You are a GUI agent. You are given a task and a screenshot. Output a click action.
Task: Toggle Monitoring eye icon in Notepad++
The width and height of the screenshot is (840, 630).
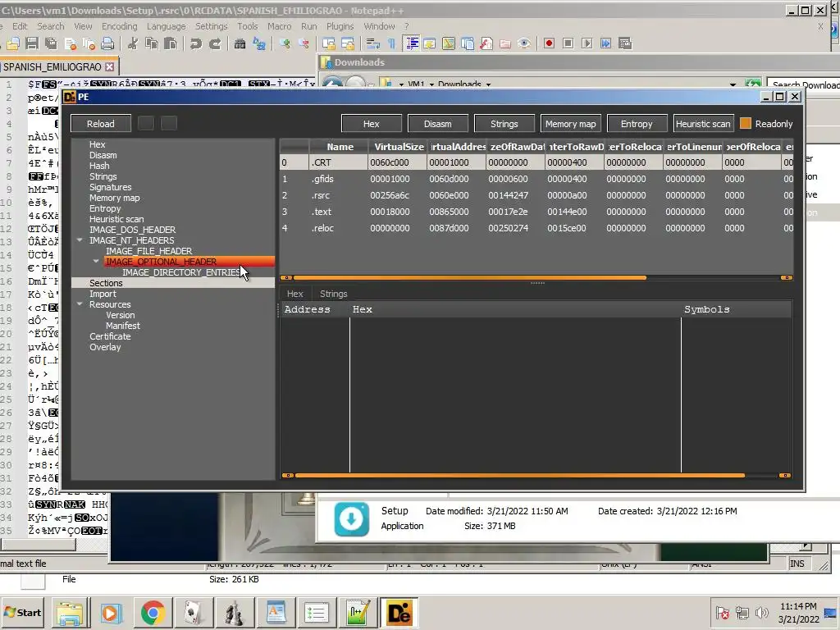click(524, 44)
